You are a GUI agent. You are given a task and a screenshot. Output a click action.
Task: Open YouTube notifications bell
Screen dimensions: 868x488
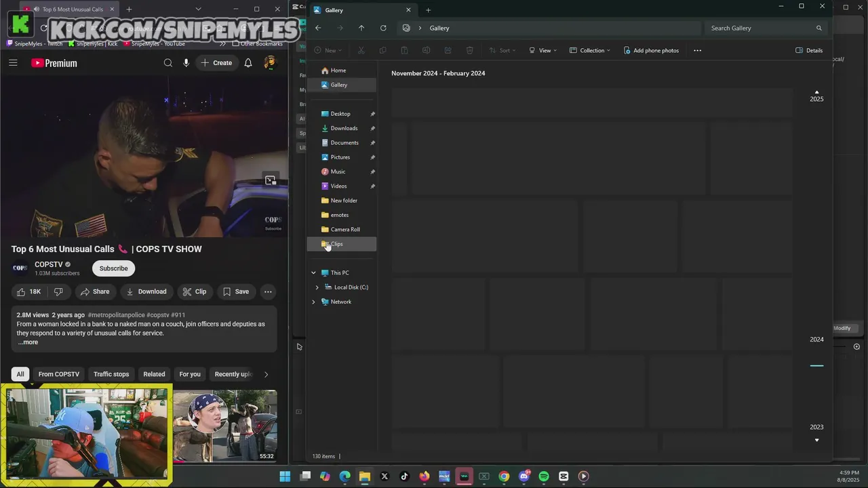click(248, 63)
